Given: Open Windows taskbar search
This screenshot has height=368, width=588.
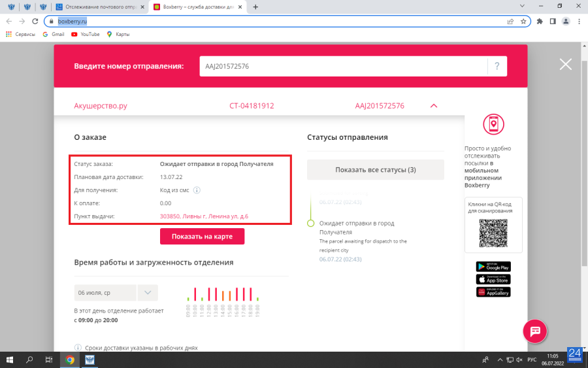Looking at the screenshot, I should tap(29, 360).
